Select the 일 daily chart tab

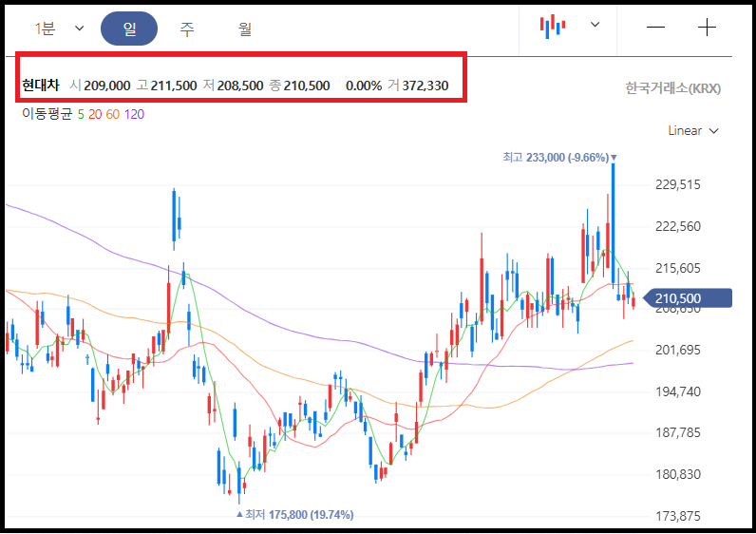coord(129,29)
